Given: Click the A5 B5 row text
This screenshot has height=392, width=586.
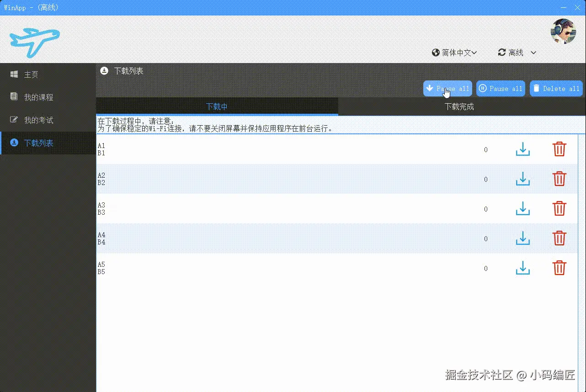Looking at the screenshot, I should pyautogui.click(x=101, y=268).
